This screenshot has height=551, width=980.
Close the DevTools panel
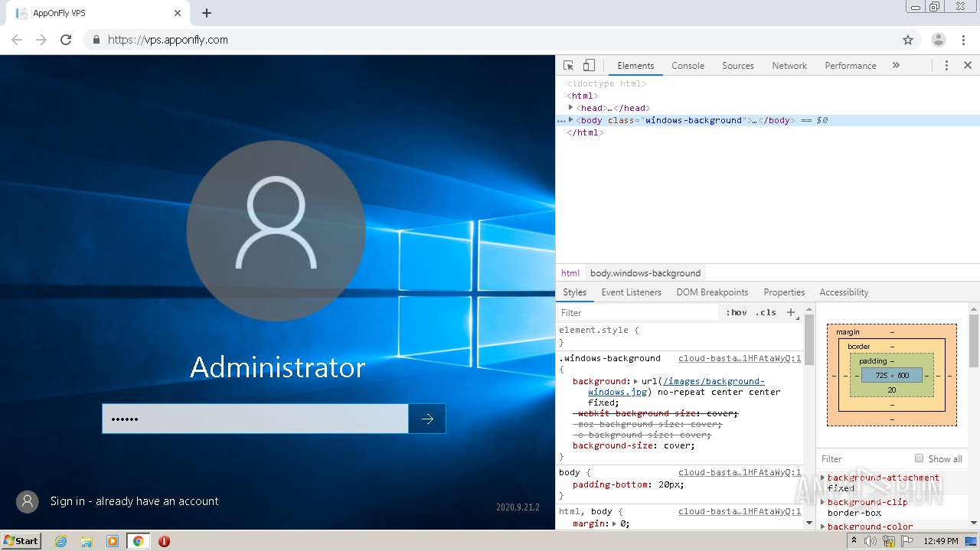[968, 66]
